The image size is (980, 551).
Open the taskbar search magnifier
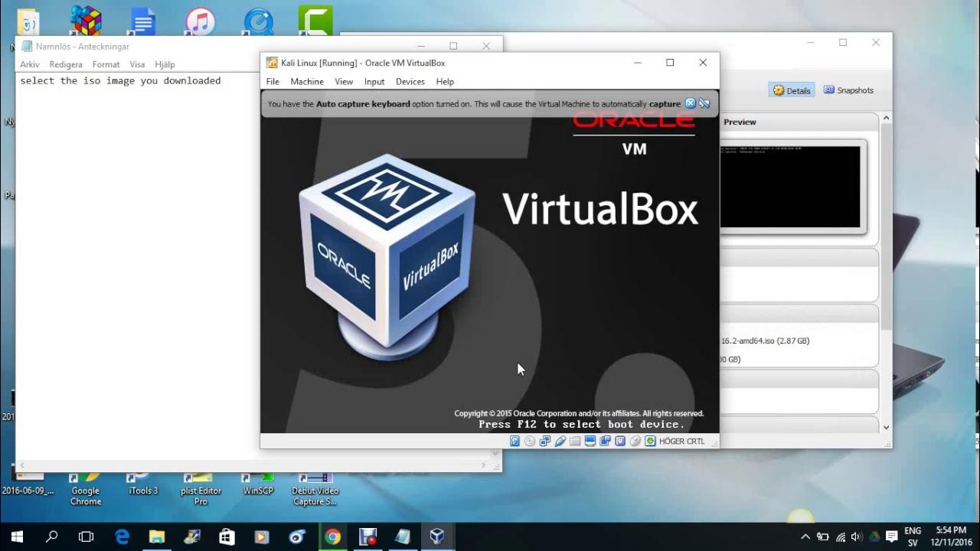click(x=52, y=536)
